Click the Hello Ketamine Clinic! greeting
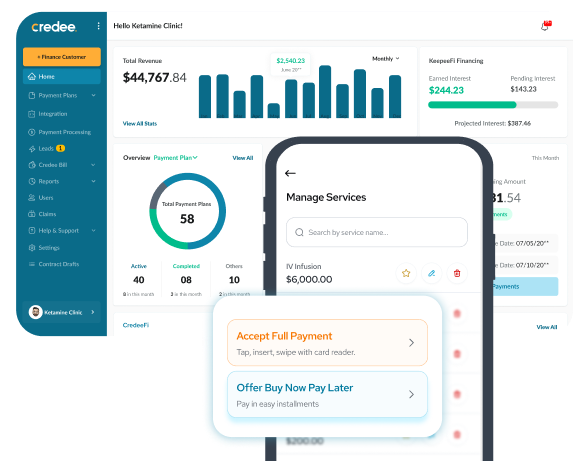Viewport: 588px width, 461px height. coord(148,26)
